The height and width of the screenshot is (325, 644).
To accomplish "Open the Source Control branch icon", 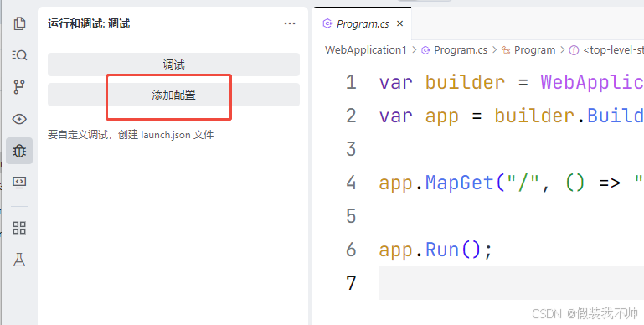I will pyautogui.click(x=19, y=87).
